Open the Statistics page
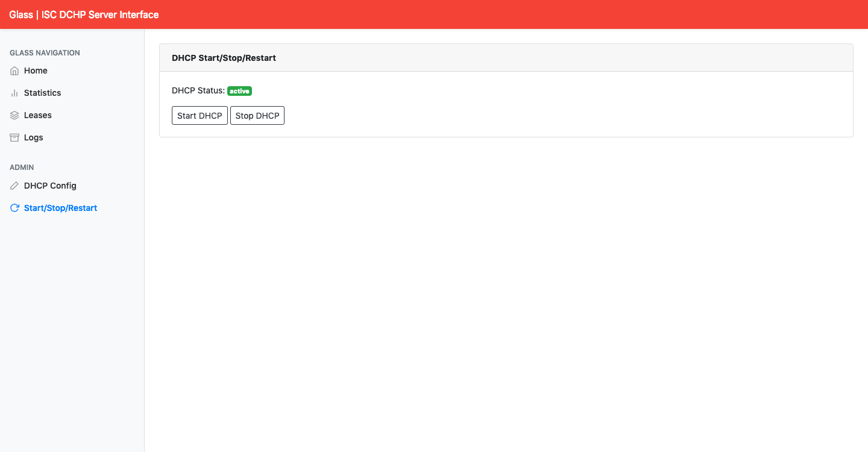868x452 pixels. [42, 93]
